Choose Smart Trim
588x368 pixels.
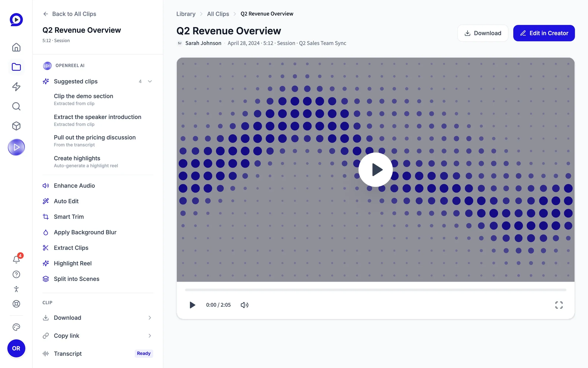tap(98, 217)
